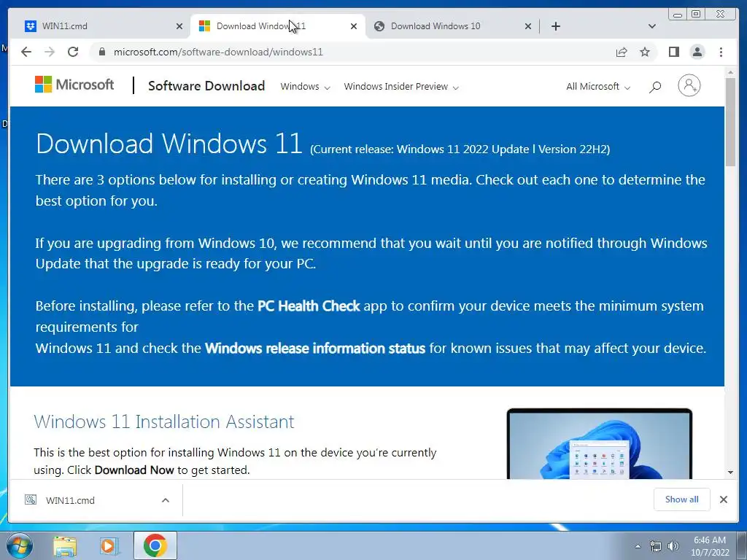The image size is (747, 560).
Task: Open the Chrome profile avatar
Action: click(x=697, y=52)
